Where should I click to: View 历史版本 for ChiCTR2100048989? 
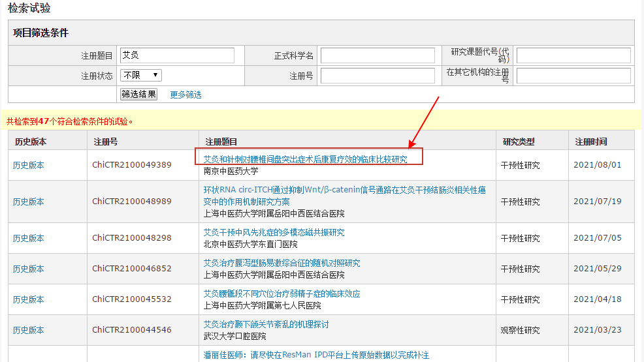[x=29, y=202]
